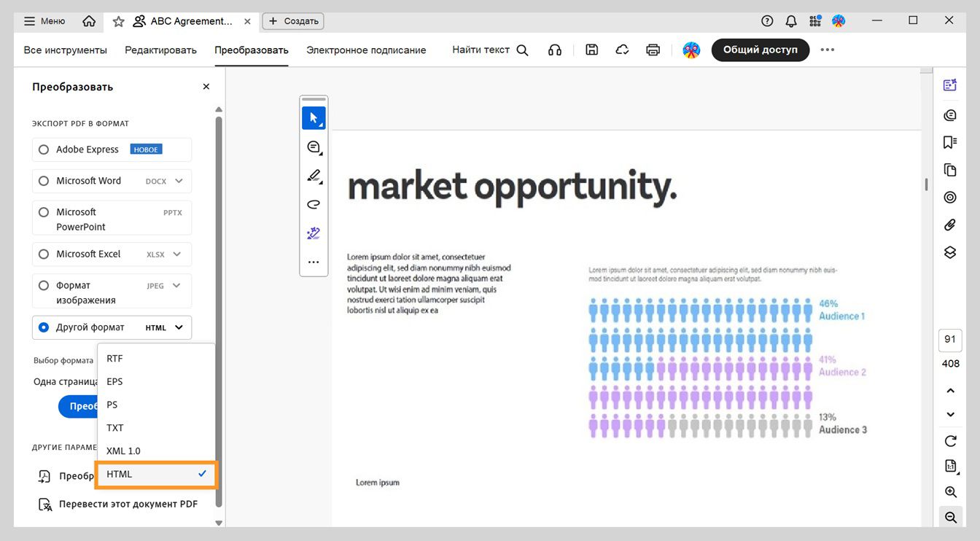Choose the Select arrow tool
The image size is (980, 541).
314,118
